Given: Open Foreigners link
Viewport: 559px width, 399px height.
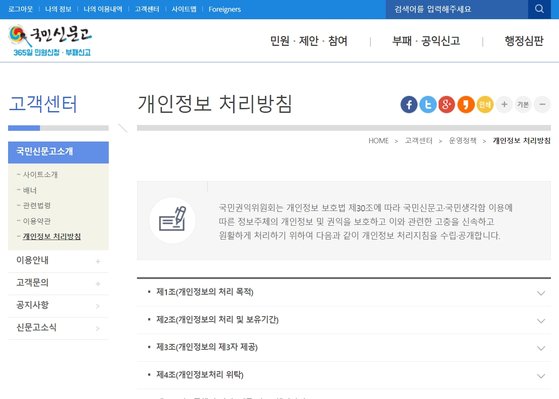Looking at the screenshot, I should pyautogui.click(x=225, y=9).
